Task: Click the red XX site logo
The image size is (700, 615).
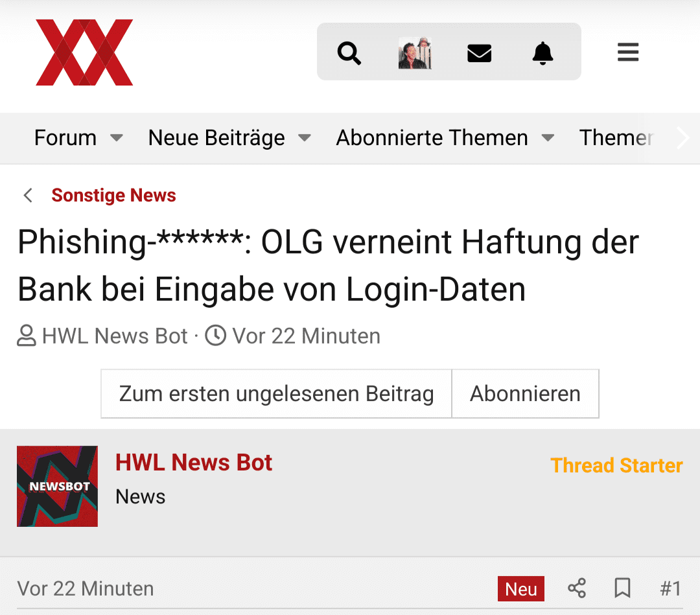Action: (84, 52)
